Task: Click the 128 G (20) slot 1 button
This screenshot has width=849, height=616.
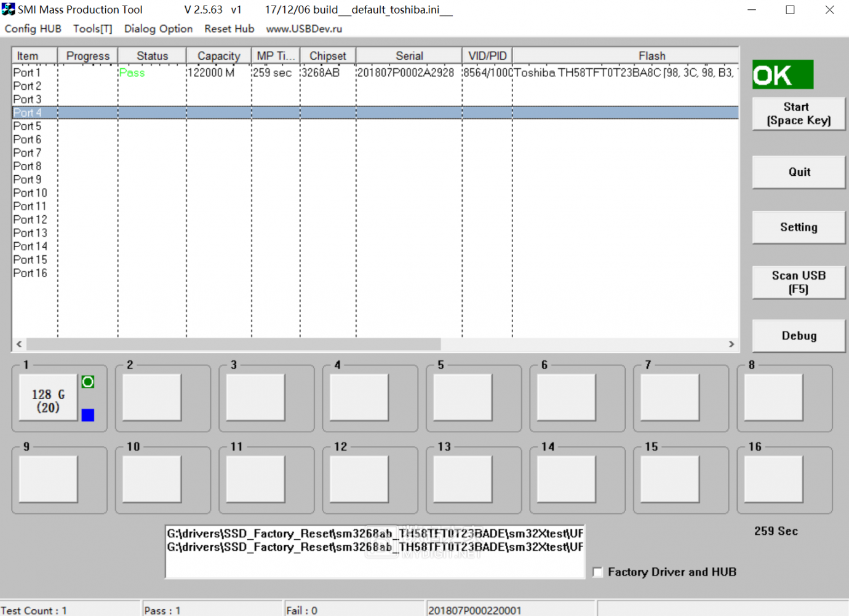Action: 48,398
